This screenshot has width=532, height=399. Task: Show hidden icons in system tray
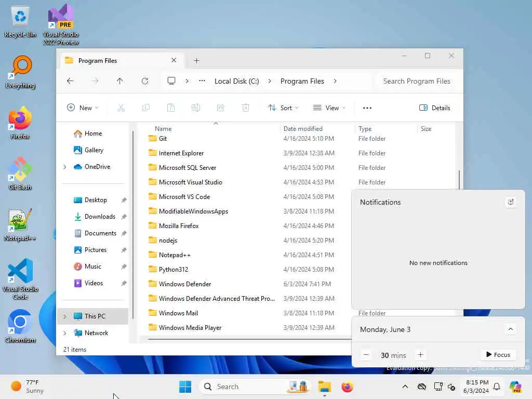tap(405, 387)
